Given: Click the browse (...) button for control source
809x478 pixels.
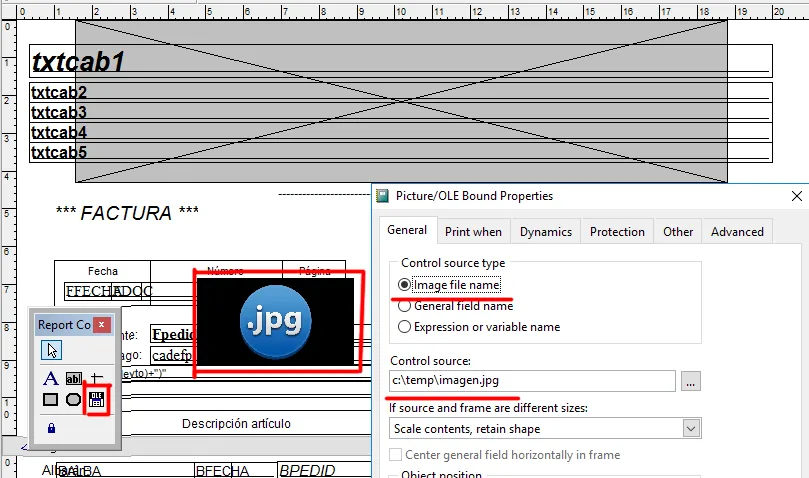Looking at the screenshot, I should 691,381.
